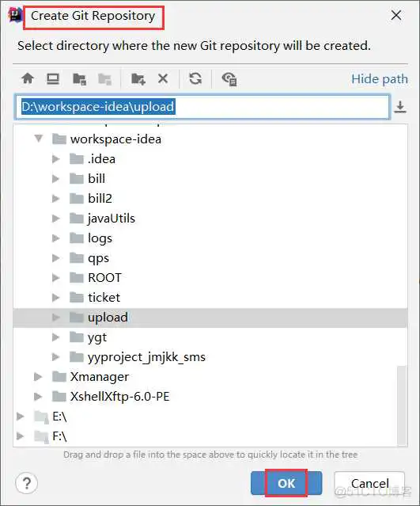Click the directory path input field
The image size is (420, 506).
[202, 107]
